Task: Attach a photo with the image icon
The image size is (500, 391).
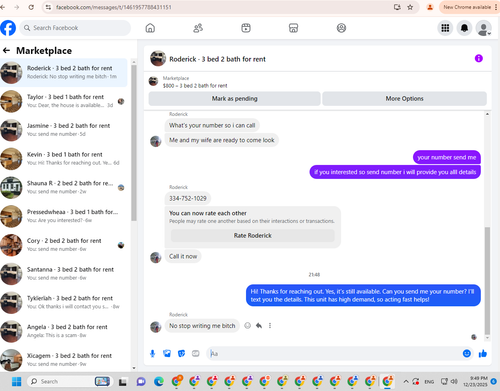Action: [x=167, y=354]
